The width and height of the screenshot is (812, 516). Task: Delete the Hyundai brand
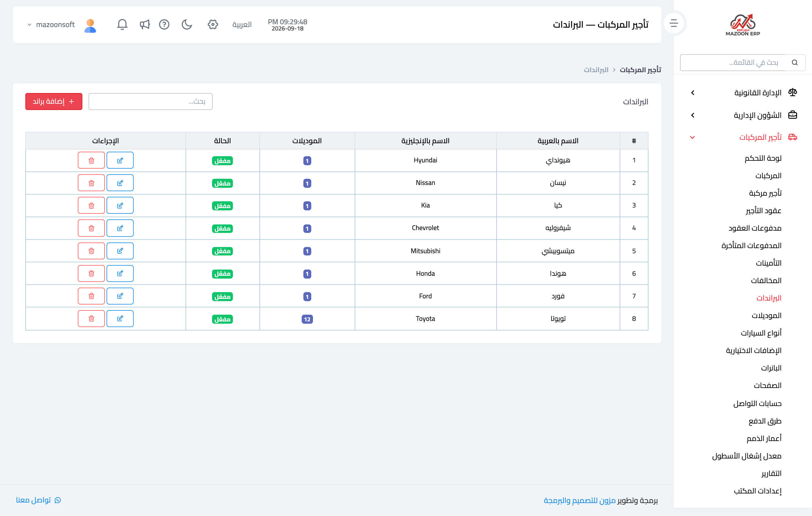click(x=91, y=160)
